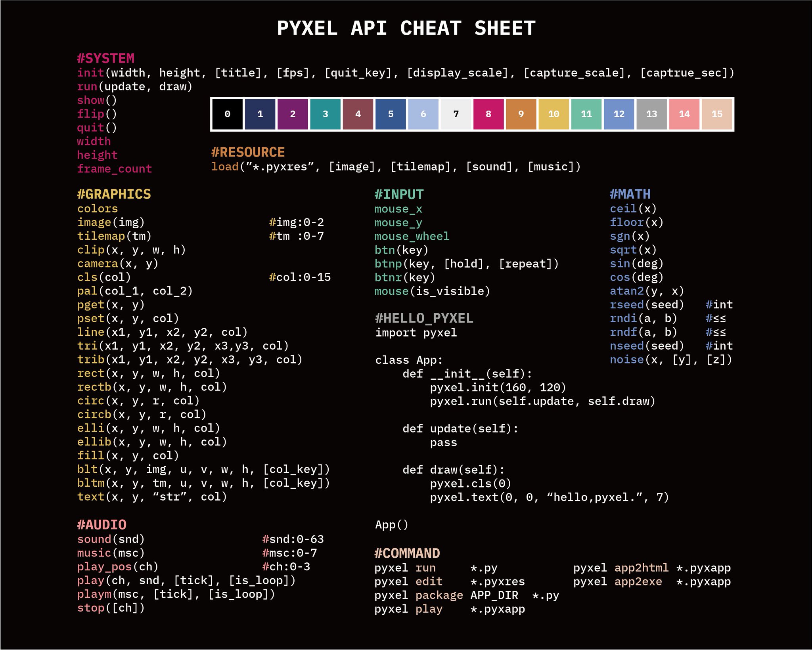Viewport: 812px width, 650px height.
Task: Click the app2html command text
Action: tap(641, 568)
